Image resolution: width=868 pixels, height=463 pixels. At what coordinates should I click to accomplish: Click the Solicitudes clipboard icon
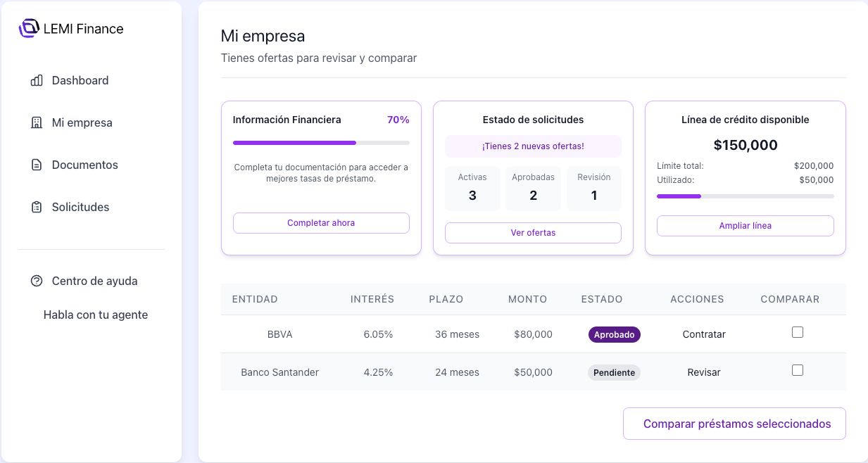(37, 207)
